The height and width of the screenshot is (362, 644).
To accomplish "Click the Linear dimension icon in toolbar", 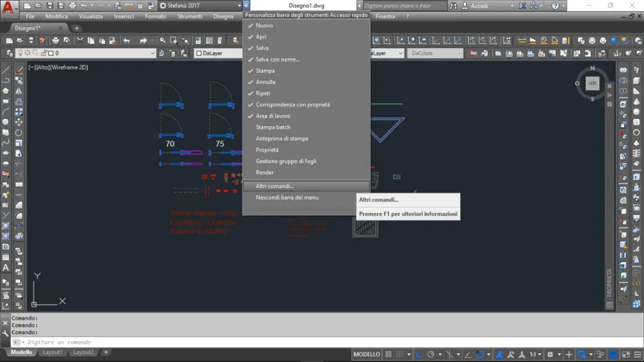I will click(x=522, y=40).
